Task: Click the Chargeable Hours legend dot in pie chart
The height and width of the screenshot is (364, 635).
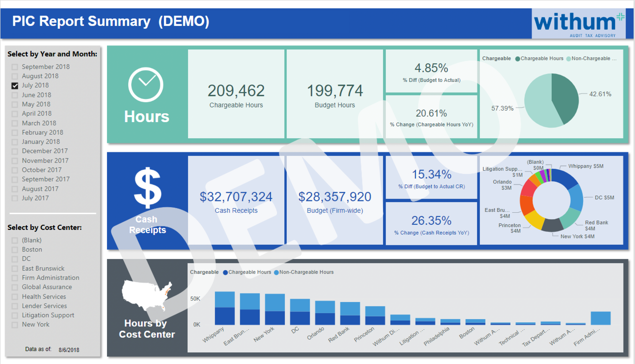Action: point(517,59)
